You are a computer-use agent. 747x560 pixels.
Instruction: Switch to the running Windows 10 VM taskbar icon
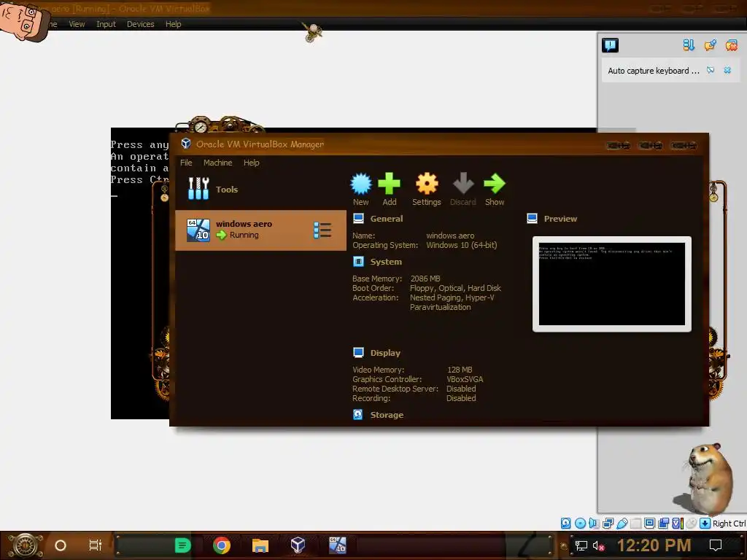pos(337,545)
